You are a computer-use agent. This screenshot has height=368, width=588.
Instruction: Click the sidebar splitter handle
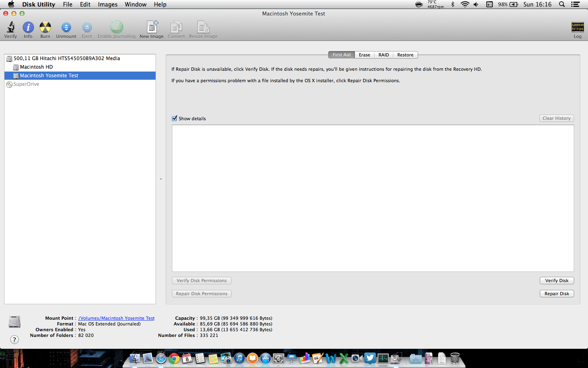161,179
